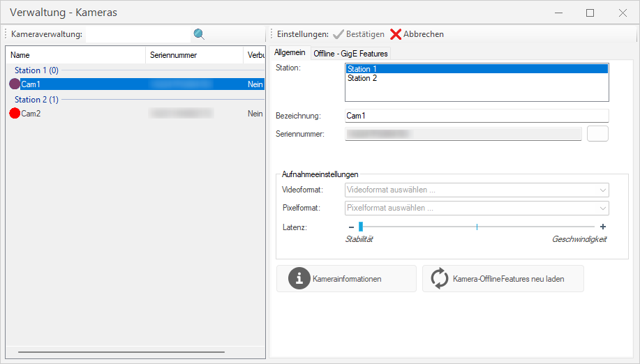Open the Videoformat dropdown
The width and height of the screenshot is (640, 364).
click(x=477, y=190)
